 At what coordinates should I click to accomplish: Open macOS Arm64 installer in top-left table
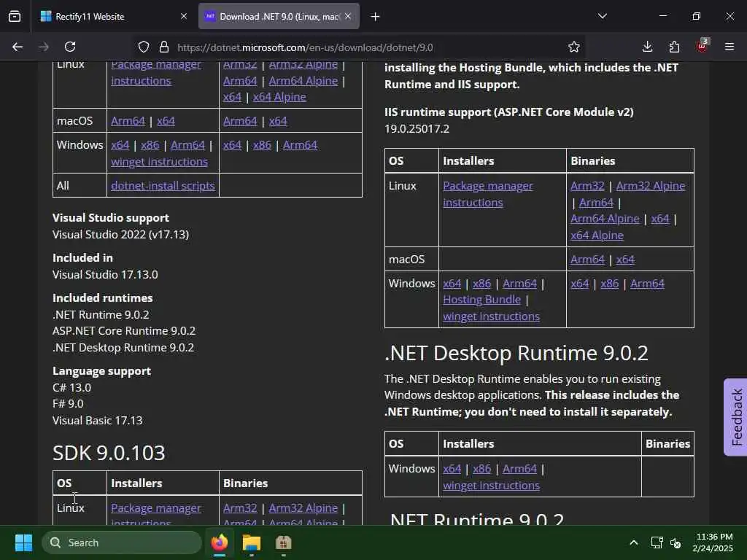128,121
